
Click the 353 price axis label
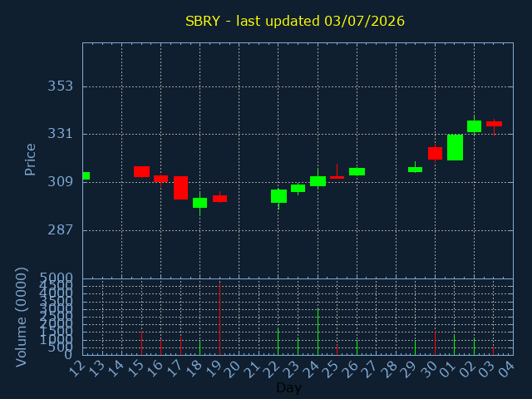tap(61, 86)
